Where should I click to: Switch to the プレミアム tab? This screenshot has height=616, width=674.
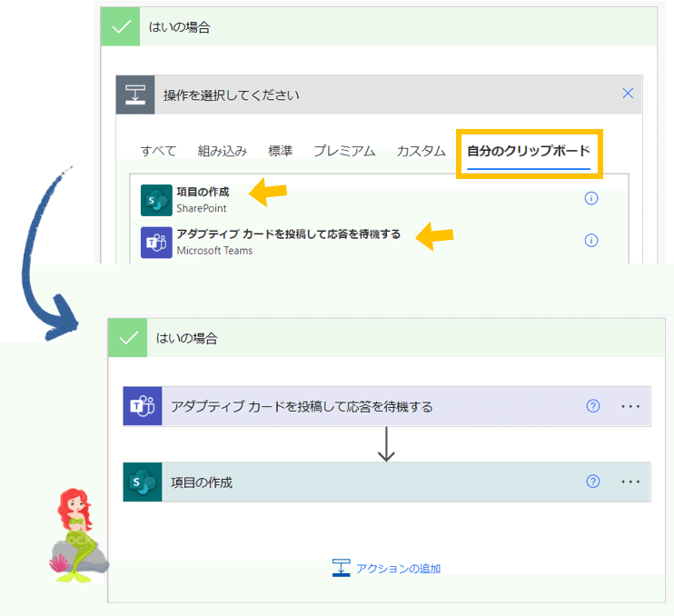(344, 151)
